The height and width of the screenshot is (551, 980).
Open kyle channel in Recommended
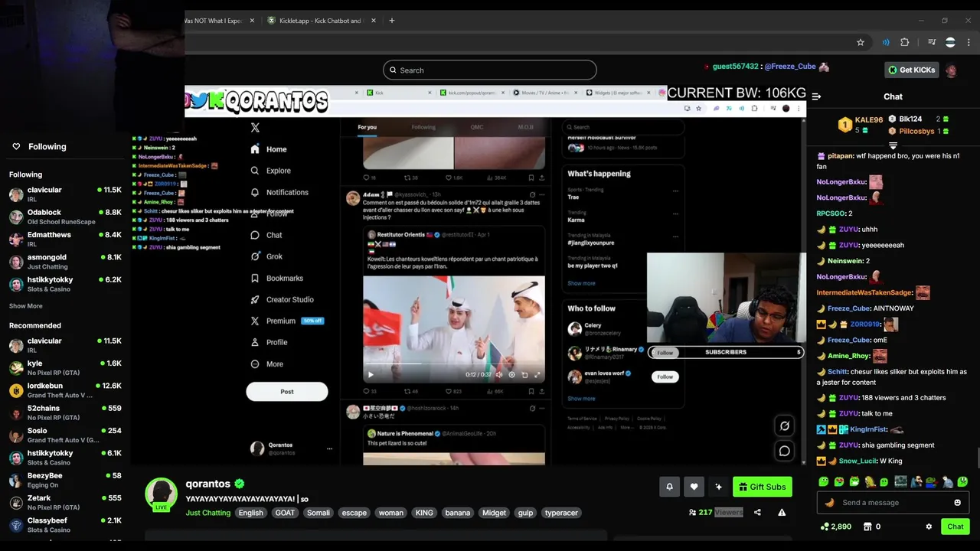click(x=65, y=367)
